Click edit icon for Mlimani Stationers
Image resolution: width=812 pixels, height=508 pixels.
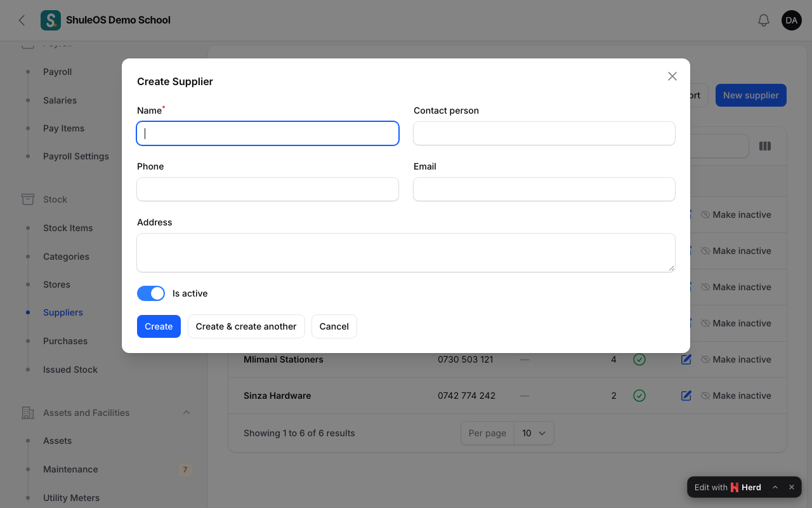686,359
